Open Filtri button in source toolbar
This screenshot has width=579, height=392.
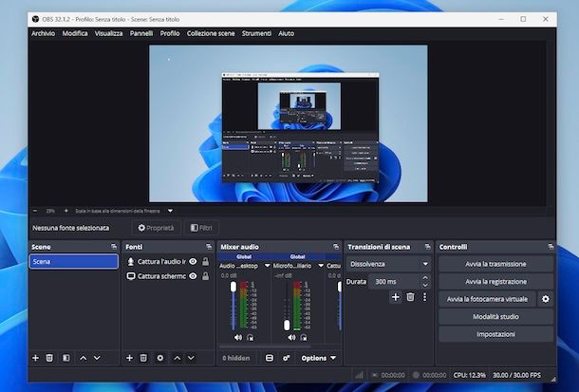click(201, 228)
